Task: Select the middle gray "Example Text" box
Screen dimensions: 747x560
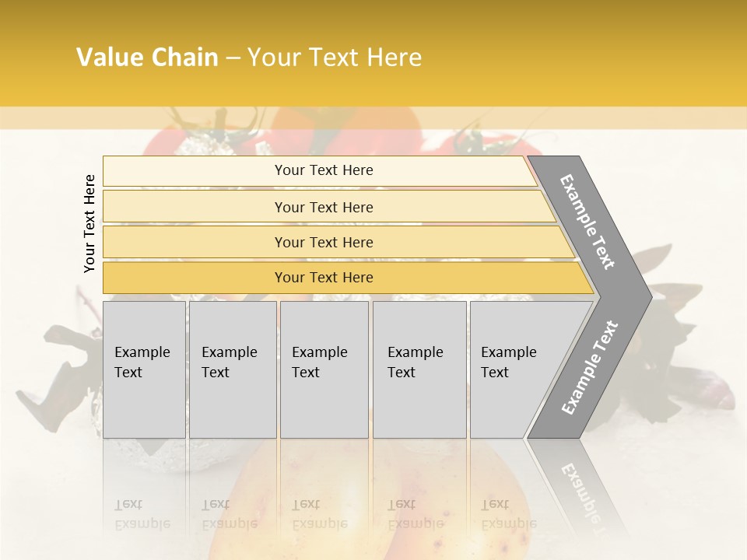Action: coord(324,369)
